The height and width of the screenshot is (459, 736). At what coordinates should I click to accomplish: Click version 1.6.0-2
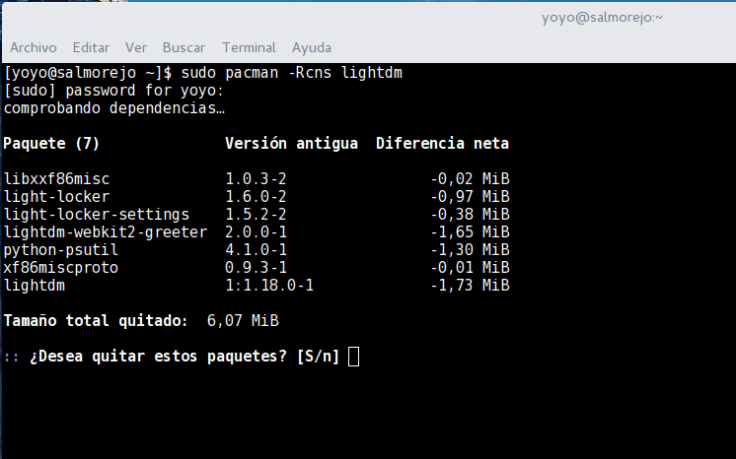(x=255, y=197)
